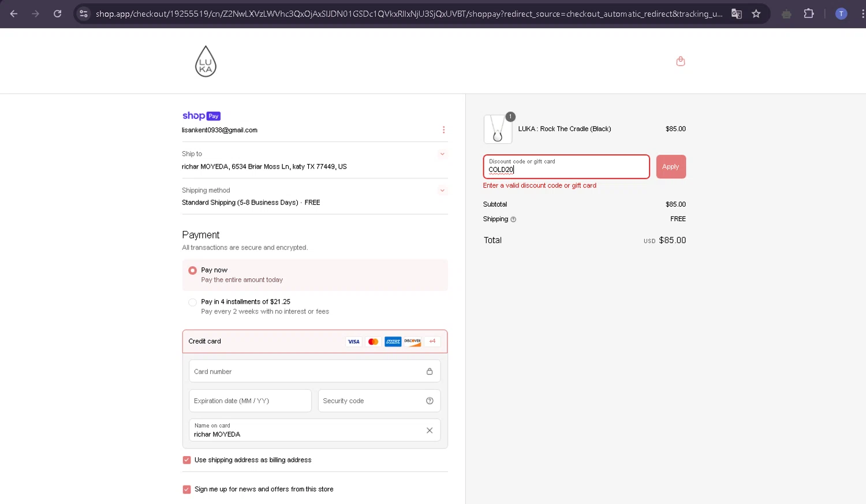Viewport: 866px width, 504px height.
Task: Click the Total USD $85.00 amount
Action: pos(665,241)
